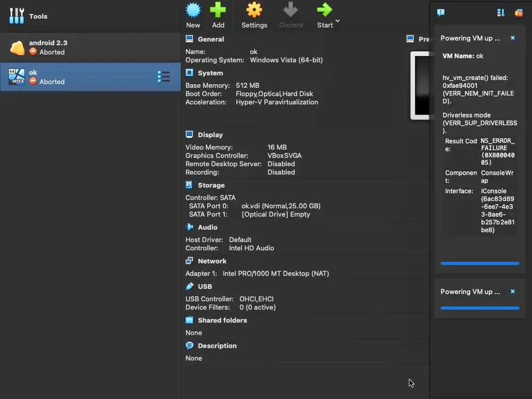532x399 pixels.
Task: Click the General section icon
Action: (x=189, y=38)
